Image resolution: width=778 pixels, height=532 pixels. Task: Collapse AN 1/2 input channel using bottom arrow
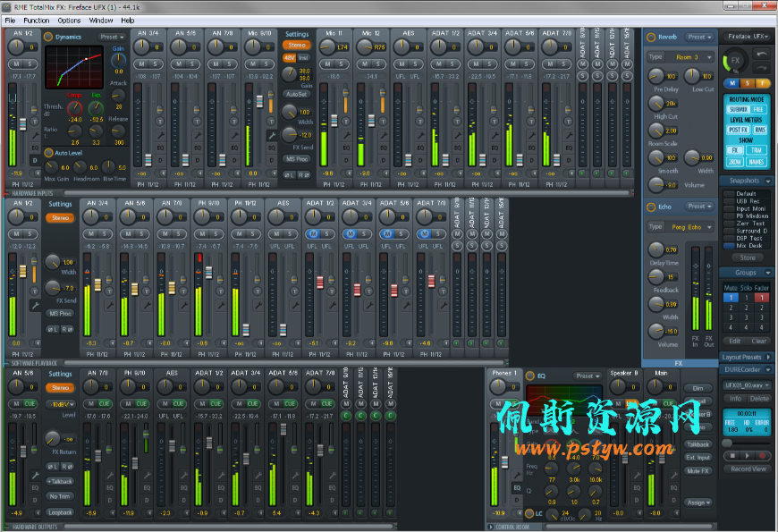click(x=36, y=173)
